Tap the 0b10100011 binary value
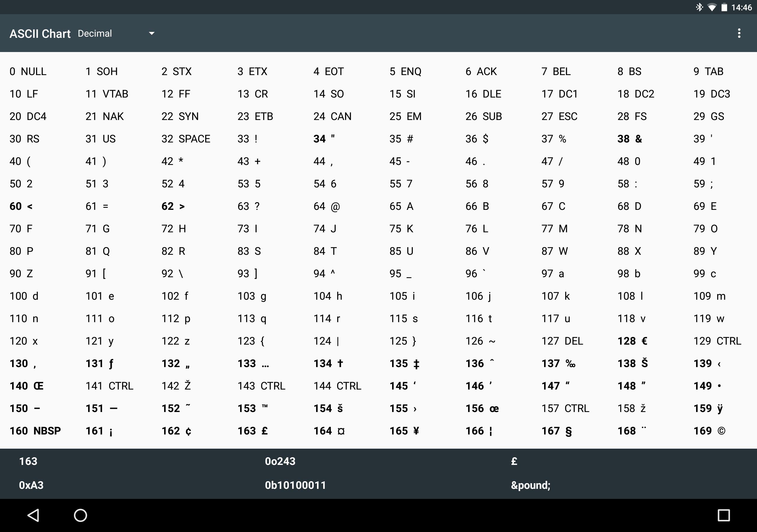 295,485
